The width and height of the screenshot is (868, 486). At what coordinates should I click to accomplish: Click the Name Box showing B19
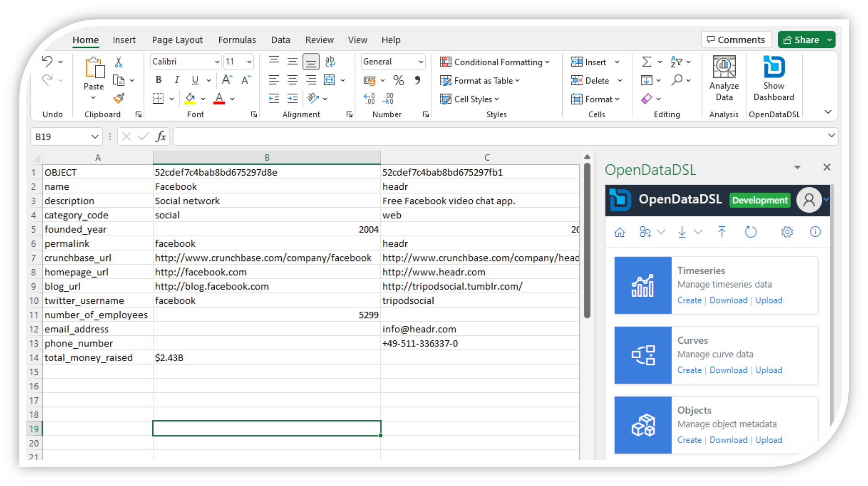point(62,136)
